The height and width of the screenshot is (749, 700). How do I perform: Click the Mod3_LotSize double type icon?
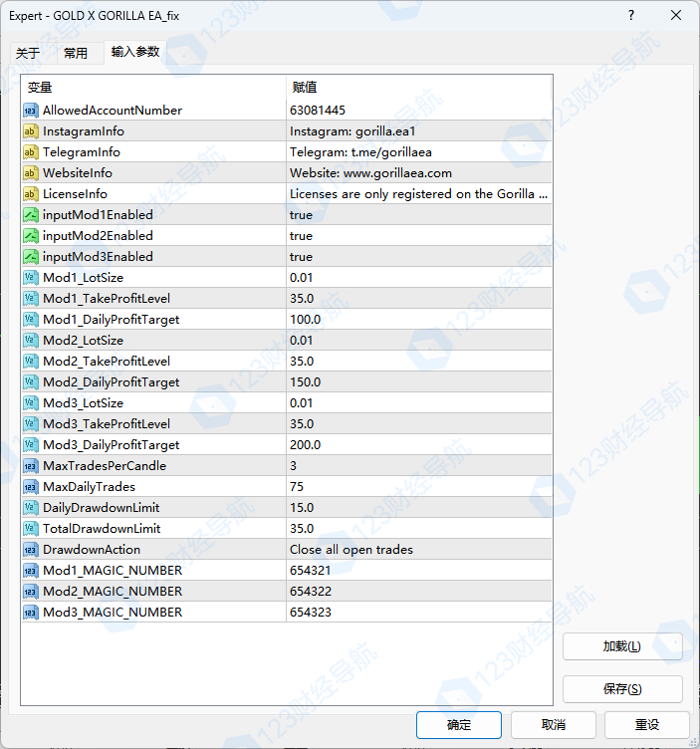tap(31, 403)
